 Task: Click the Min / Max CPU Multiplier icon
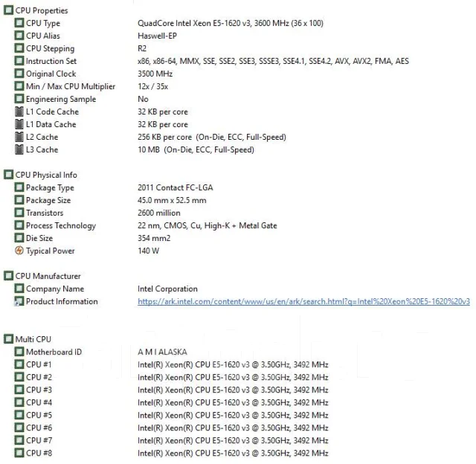(x=19, y=86)
